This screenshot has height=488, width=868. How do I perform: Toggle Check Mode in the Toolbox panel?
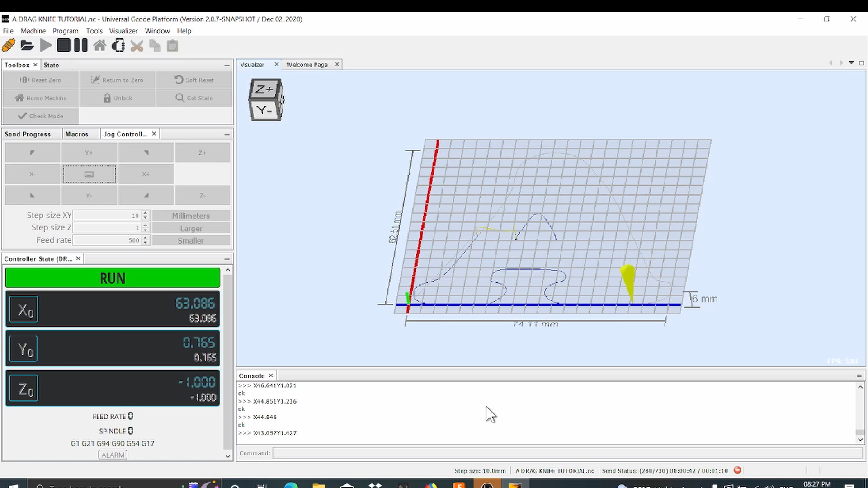click(40, 116)
